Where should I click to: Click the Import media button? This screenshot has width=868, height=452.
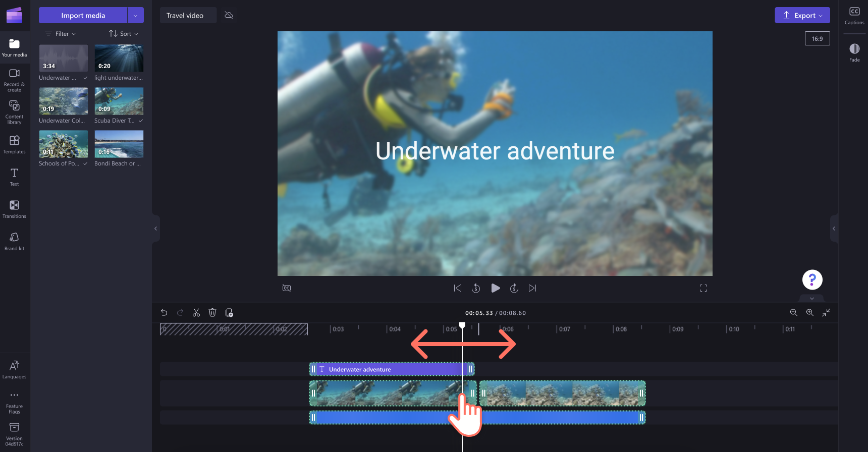pos(83,15)
